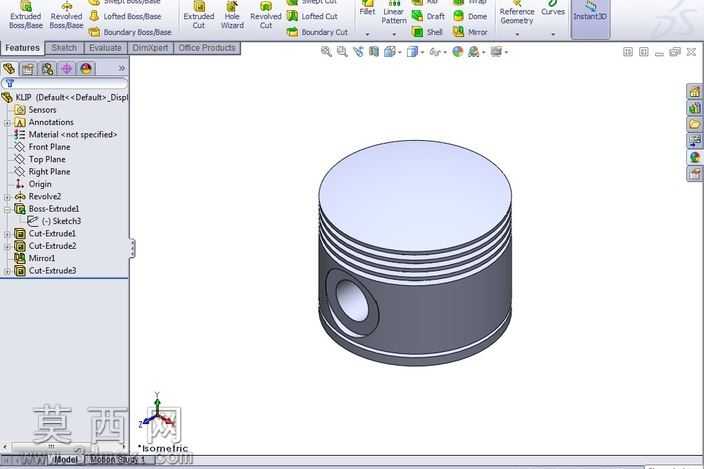Switch to the Office Products tab

[207, 48]
